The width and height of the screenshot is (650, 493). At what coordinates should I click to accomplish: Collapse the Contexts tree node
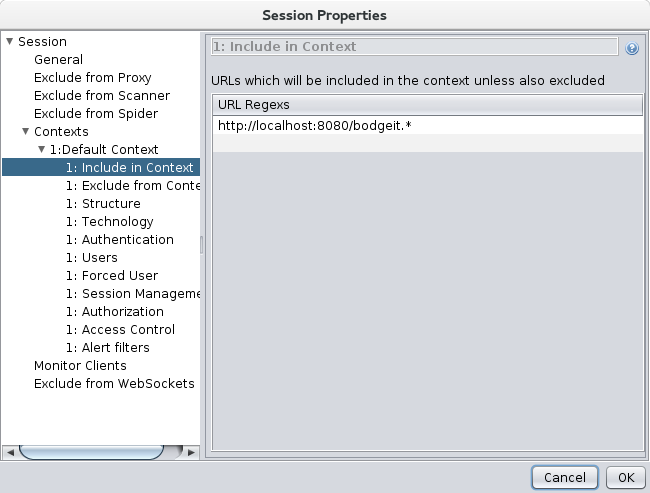click(25, 132)
